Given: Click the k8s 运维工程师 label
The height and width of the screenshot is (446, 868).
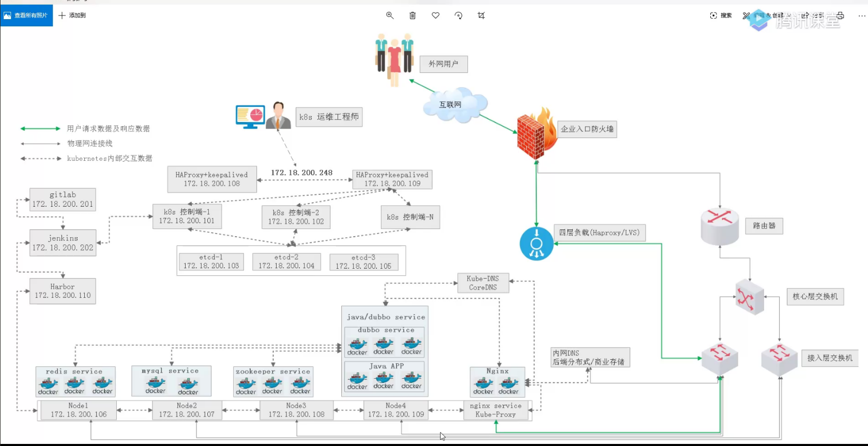Looking at the screenshot, I should click(329, 117).
